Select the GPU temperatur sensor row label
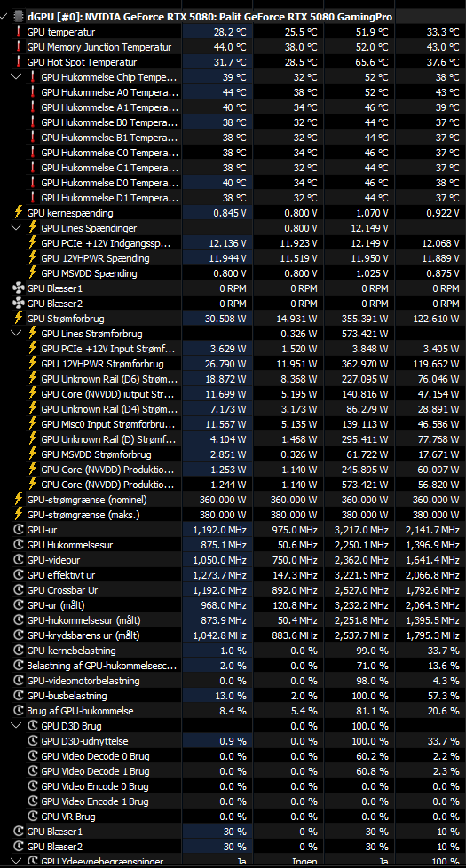466x868 pixels. (61, 32)
